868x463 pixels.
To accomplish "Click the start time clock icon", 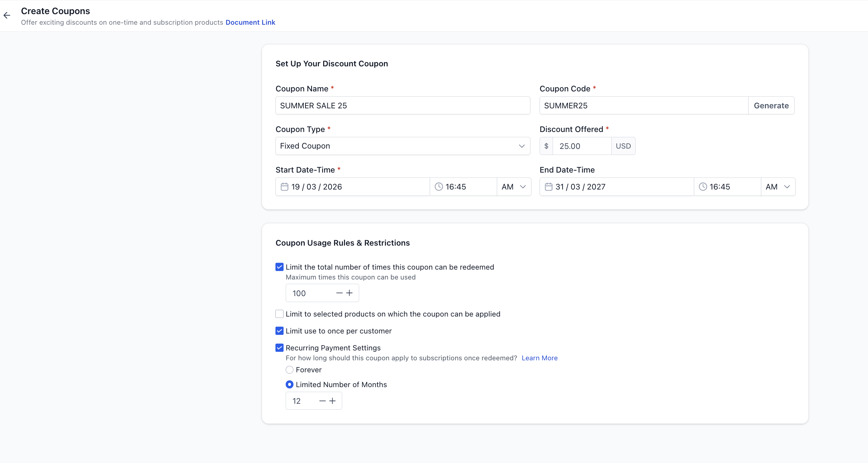I will point(439,187).
